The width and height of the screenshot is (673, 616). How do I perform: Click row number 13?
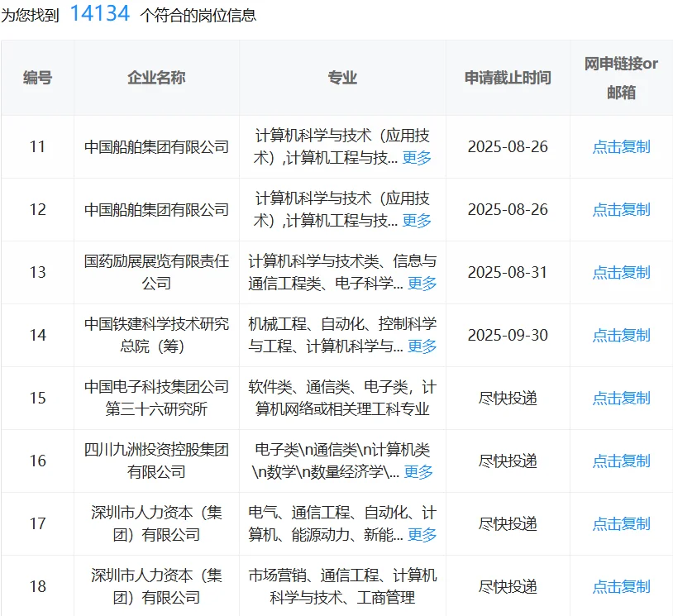(37, 272)
